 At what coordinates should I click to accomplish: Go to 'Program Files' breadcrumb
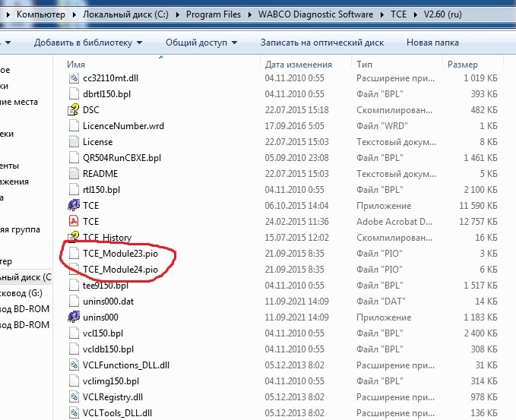point(214,14)
